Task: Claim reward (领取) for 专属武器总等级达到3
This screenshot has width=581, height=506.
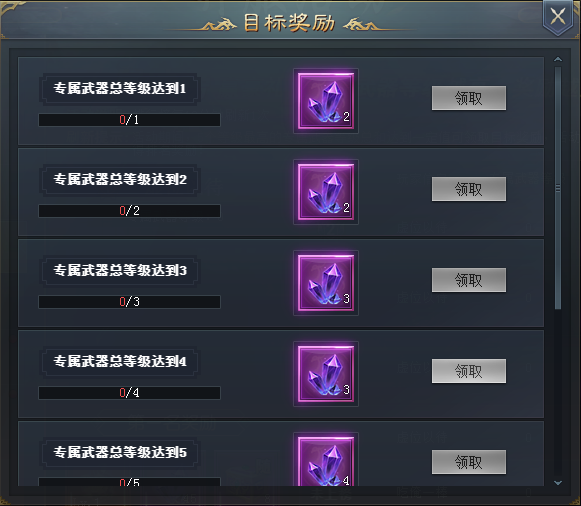Action: pos(469,280)
